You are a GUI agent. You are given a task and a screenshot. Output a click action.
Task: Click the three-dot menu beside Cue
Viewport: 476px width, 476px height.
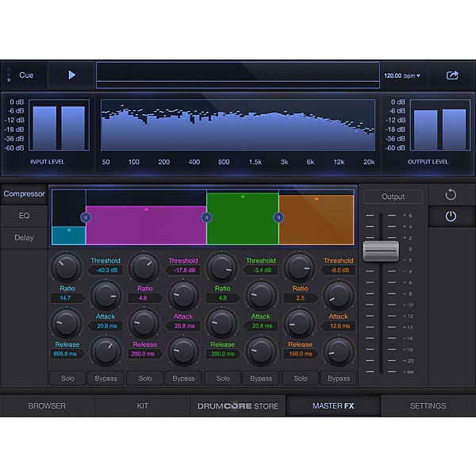(x=9, y=75)
